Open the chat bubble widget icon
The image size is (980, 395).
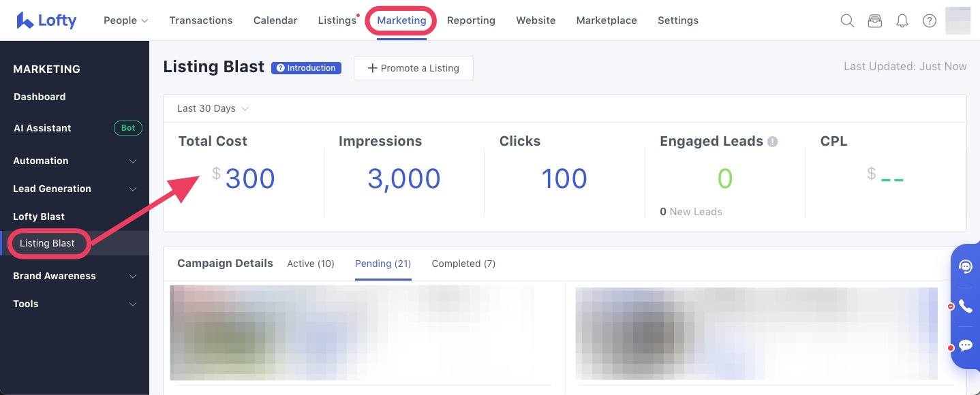(x=966, y=346)
